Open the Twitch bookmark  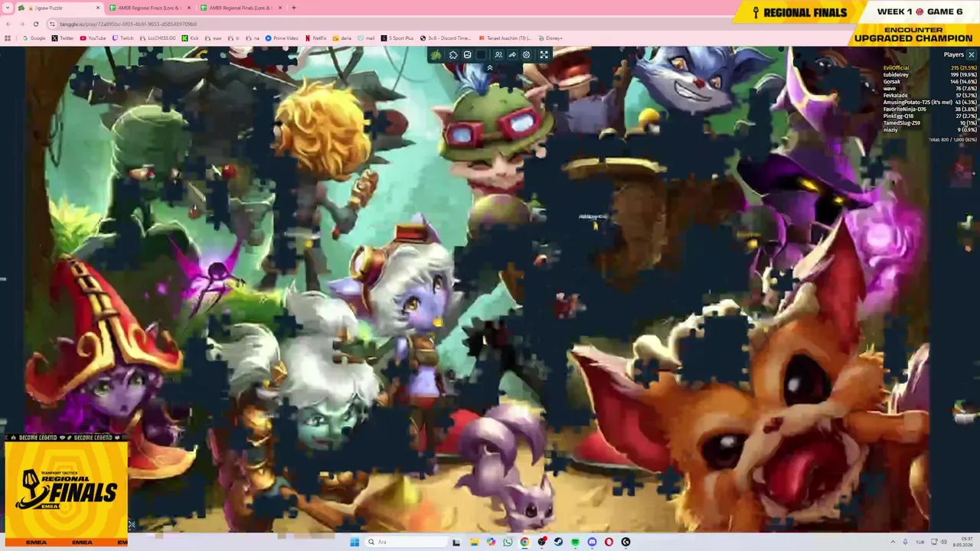(122, 37)
